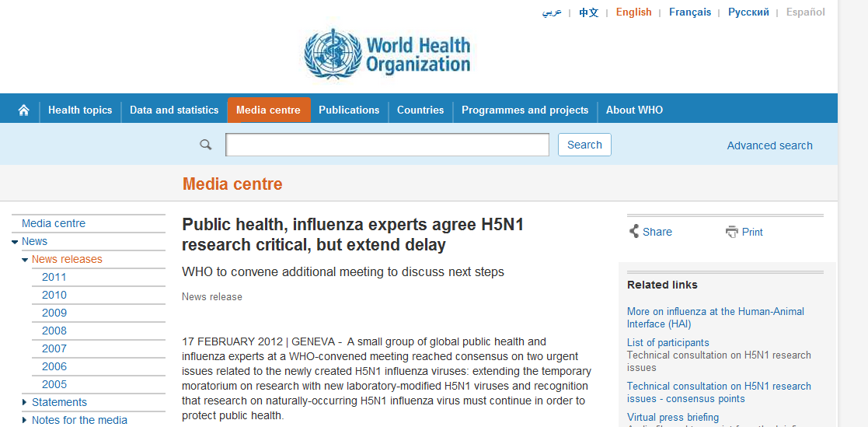The width and height of the screenshot is (868, 427).
Task: Click the 'News release' label
Action: (212, 297)
